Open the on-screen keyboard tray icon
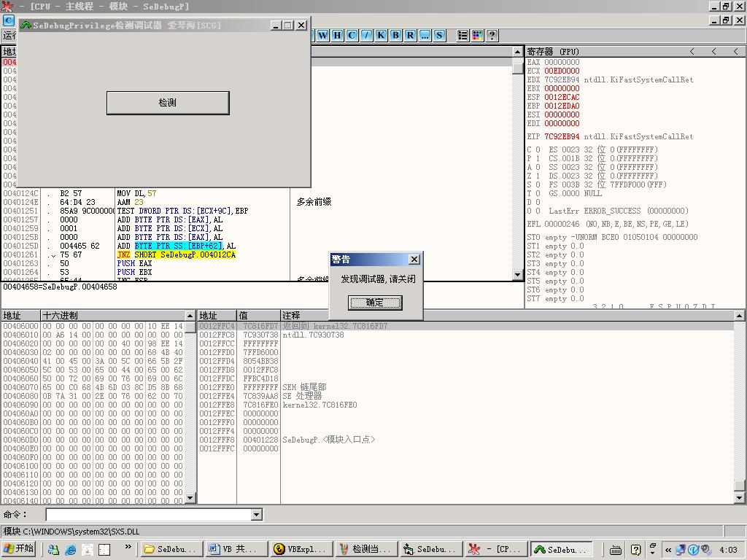This screenshot has height=560, width=747. [x=615, y=550]
